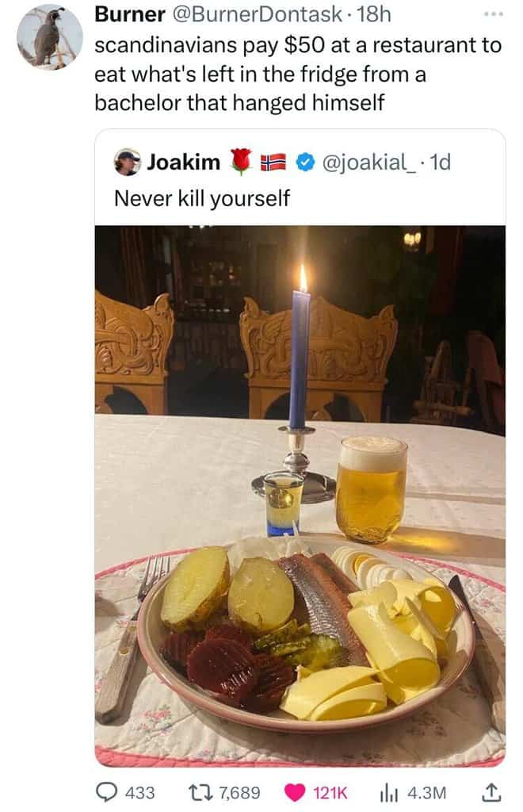Open the three-dot more options menu
The image size is (523, 812).
point(493,15)
